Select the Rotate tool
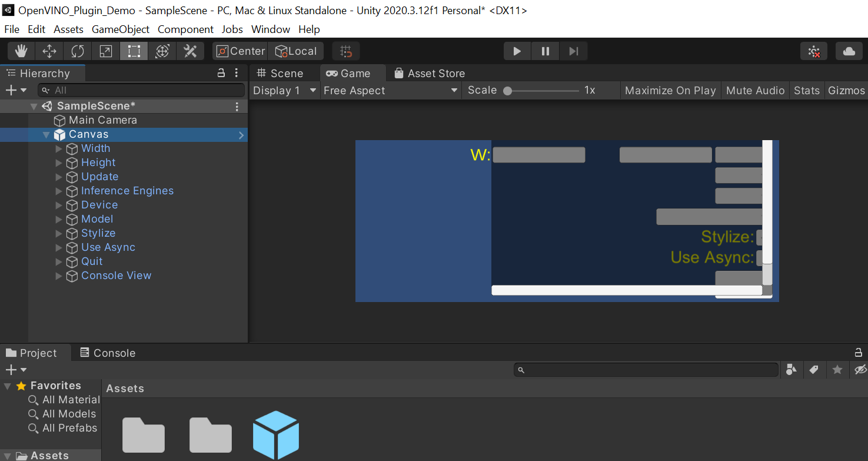This screenshot has height=461, width=868. tap(78, 51)
